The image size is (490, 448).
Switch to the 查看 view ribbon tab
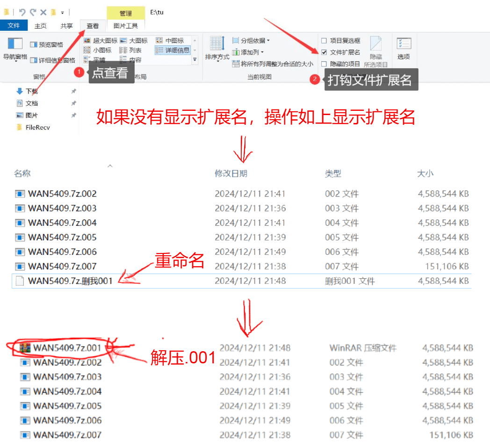93,26
